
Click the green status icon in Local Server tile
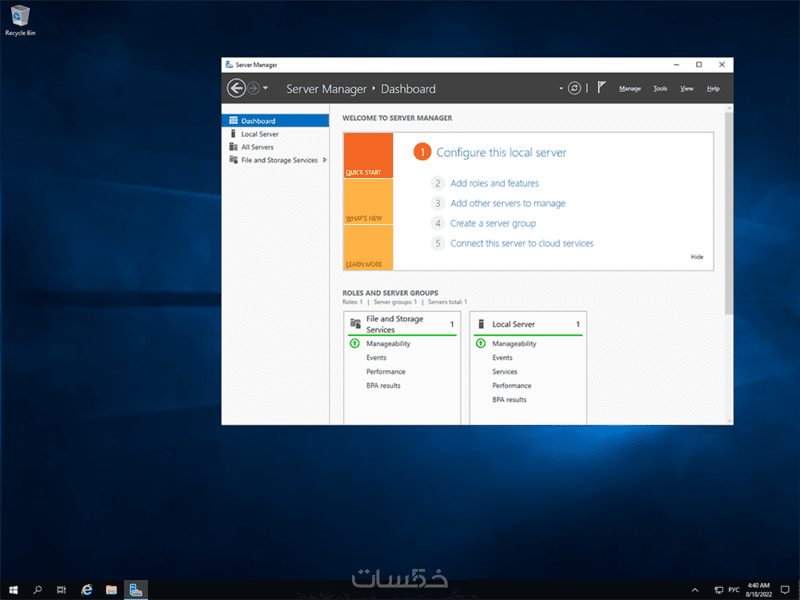click(481, 343)
